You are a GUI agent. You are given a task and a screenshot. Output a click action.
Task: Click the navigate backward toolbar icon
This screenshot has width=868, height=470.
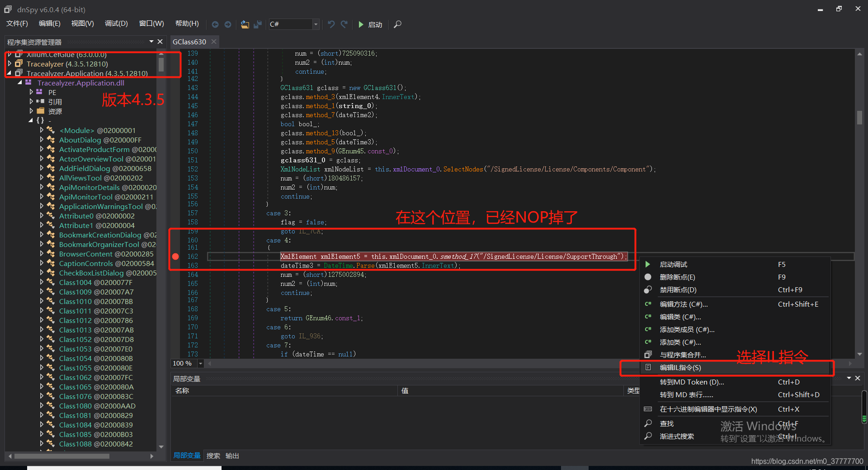tap(215, 24)
